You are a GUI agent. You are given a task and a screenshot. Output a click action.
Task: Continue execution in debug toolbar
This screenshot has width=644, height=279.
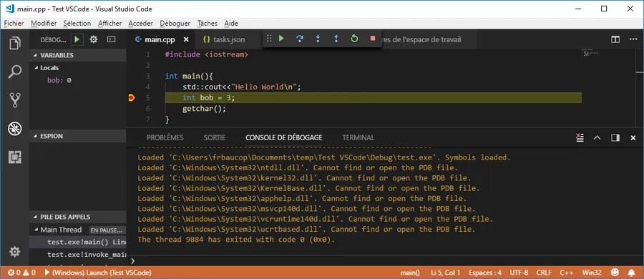[281, 39]
